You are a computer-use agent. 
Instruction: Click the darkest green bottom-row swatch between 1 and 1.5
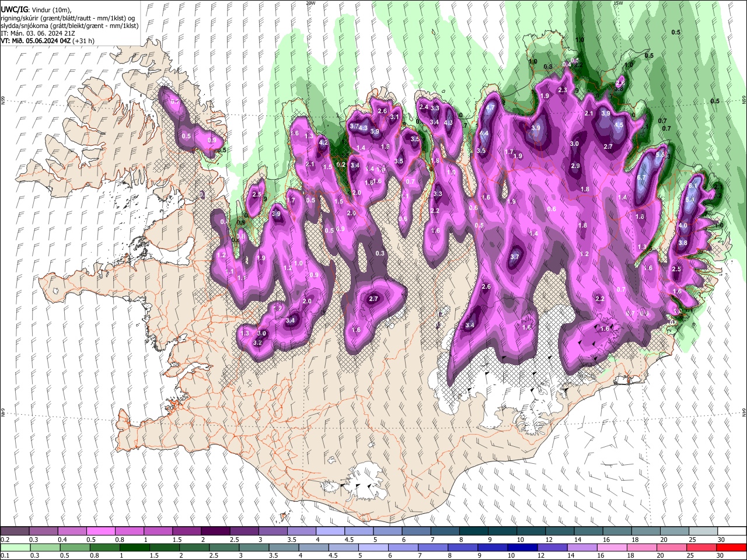(135, 547)
